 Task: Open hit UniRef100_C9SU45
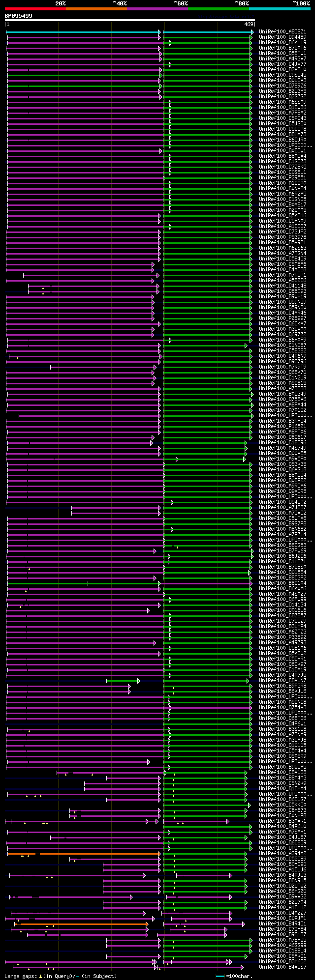(283, 75)
